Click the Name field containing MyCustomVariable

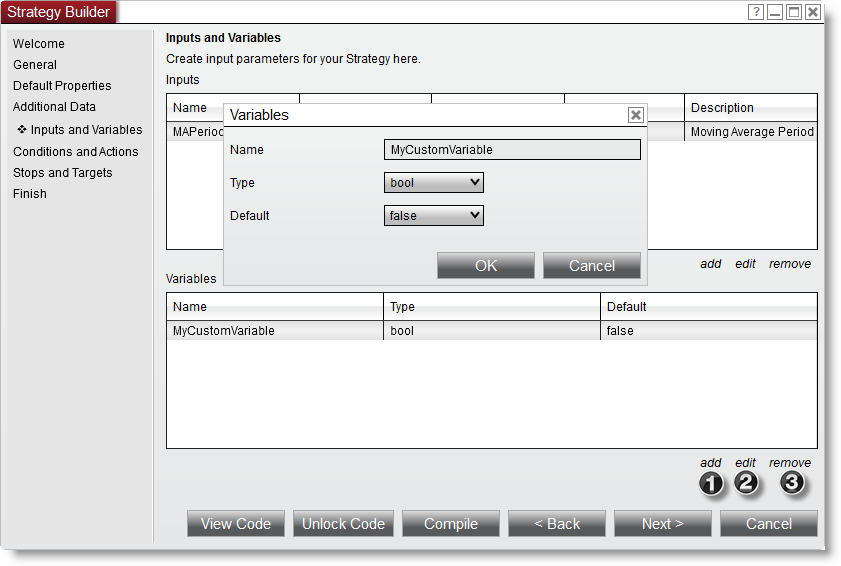tap(512, 150)
